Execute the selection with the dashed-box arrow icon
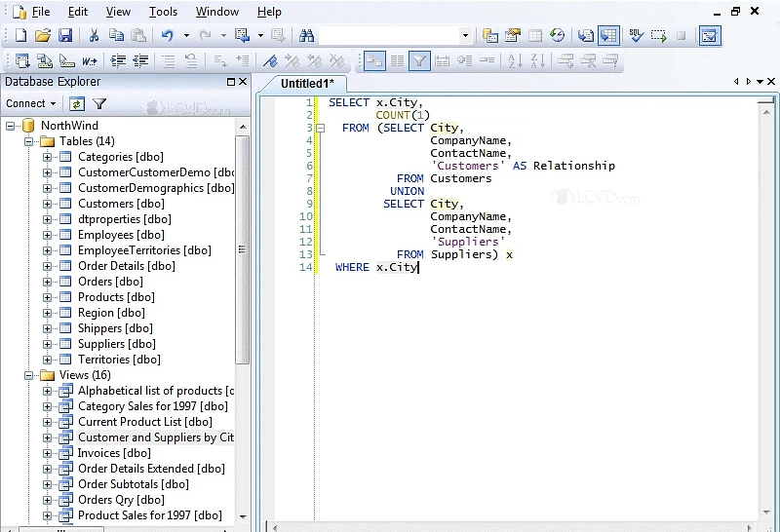780x532 pixels. [x=658, y=36]
